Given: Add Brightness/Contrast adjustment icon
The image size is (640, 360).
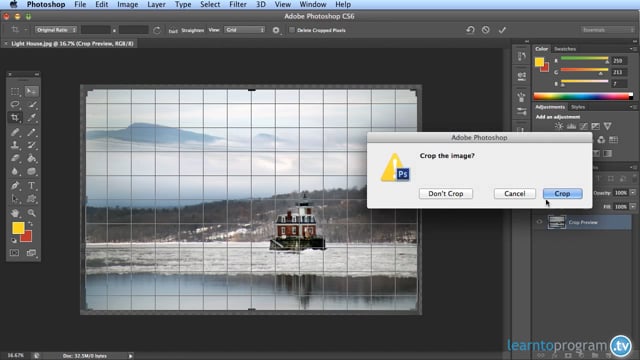Looking at the screenshot, I should pyautogui.click(x=559, y=126).
